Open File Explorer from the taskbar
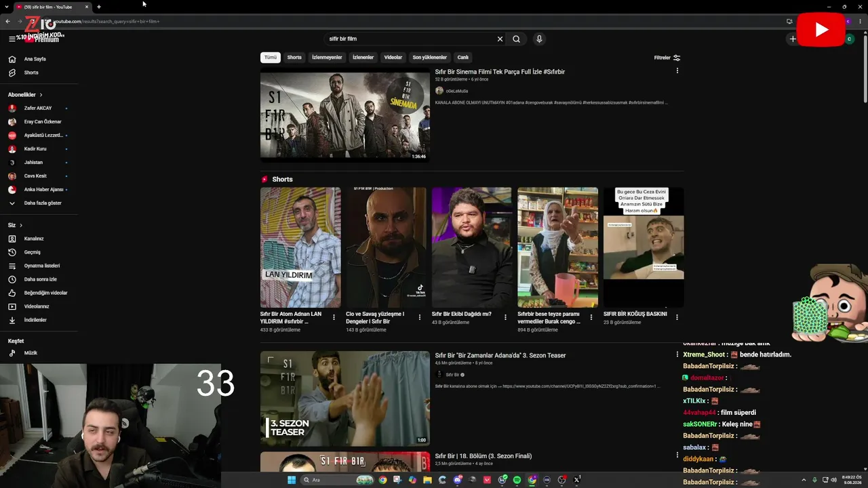The image size is (868, 488). coord(428,480)
